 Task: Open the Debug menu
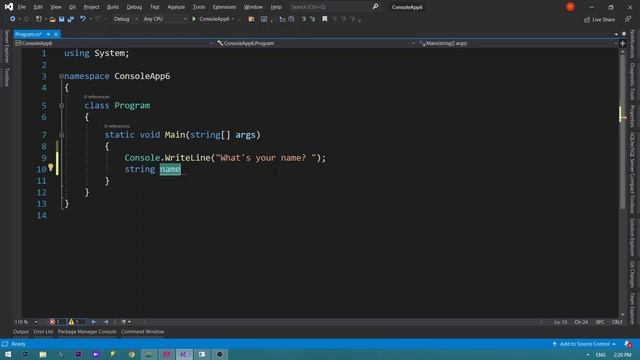[x=134, y=7]
